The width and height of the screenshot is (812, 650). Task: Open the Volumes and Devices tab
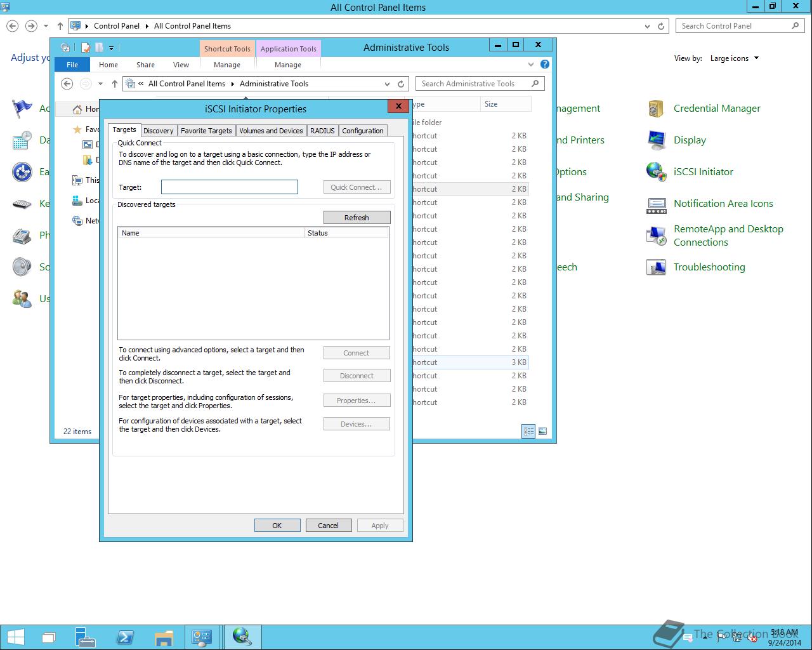[271, 131]
